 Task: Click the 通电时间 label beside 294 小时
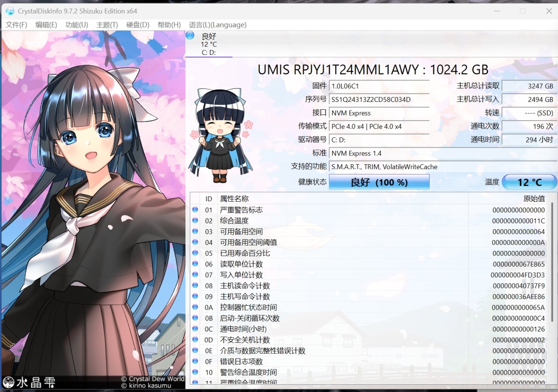pos(485,140)
